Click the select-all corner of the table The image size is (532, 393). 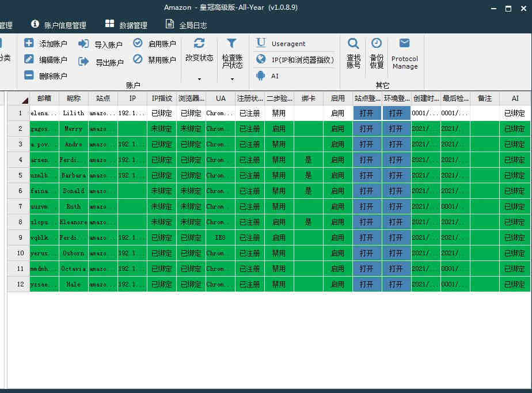click(x=18, y=99)
